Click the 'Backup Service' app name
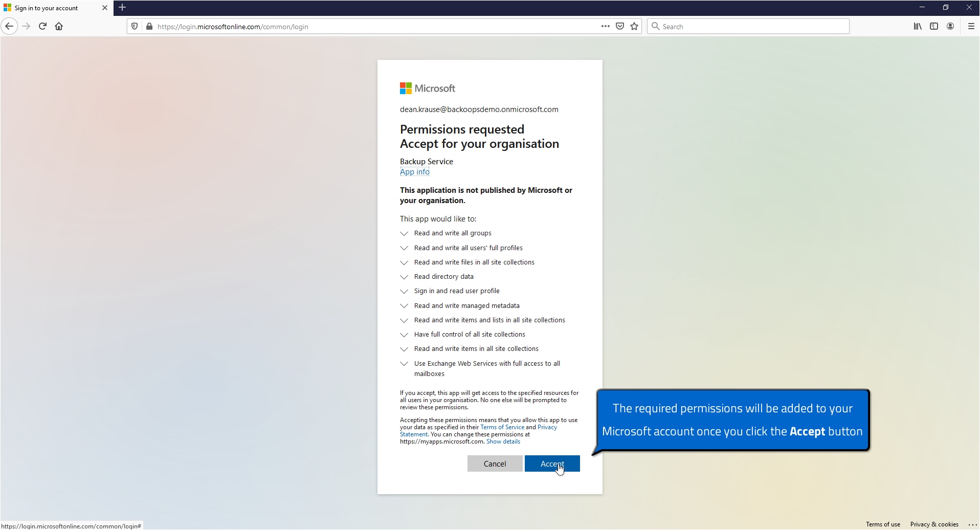The image size is (980, 530). click(x=427, y=162)
